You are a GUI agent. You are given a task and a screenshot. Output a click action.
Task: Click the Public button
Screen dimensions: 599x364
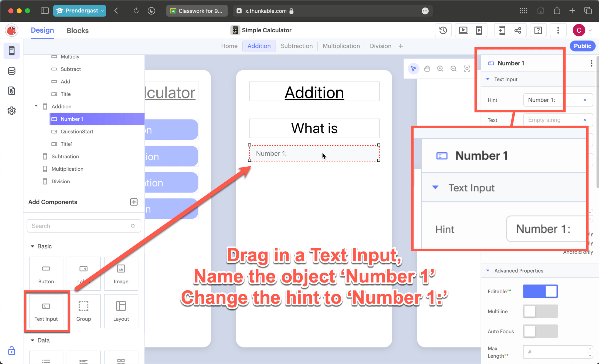coord(582,46)
